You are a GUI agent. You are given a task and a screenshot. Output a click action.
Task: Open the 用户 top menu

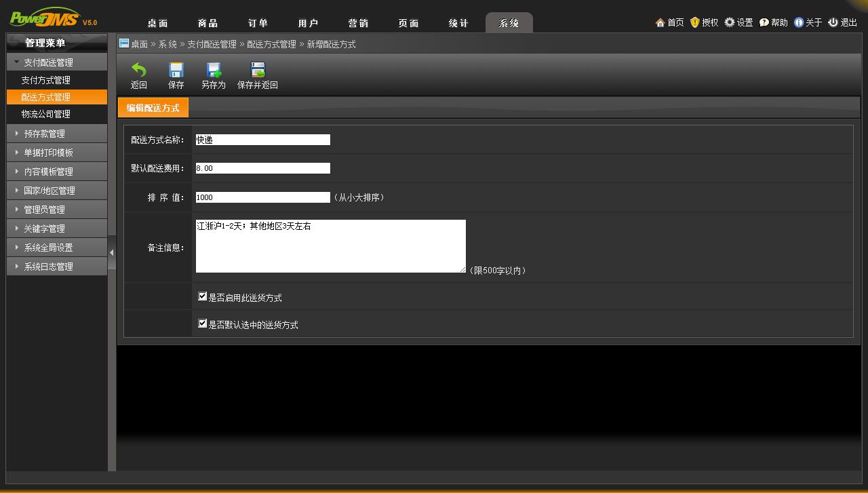(308, 23)
